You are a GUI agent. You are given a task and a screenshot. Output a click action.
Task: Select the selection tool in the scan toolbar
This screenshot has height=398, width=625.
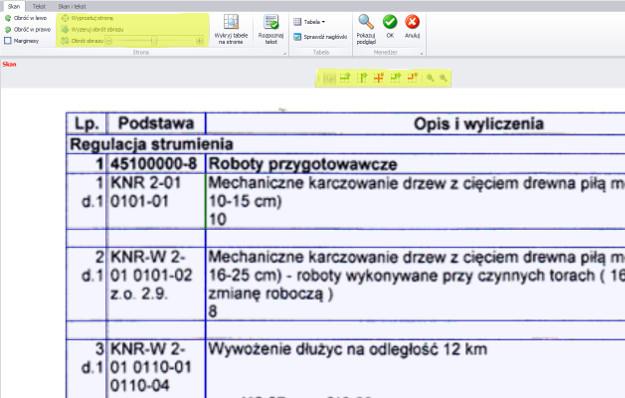[329, 78]
